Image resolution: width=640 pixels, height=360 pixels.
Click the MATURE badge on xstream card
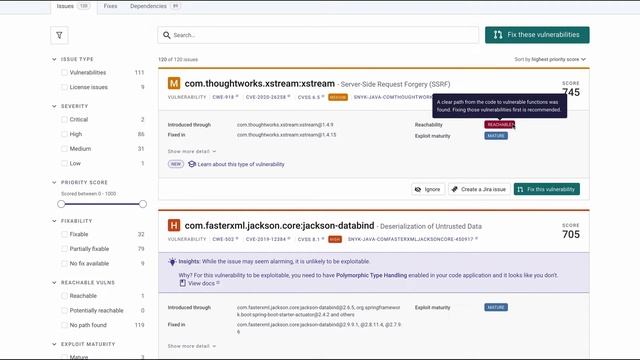click(496, 136)
